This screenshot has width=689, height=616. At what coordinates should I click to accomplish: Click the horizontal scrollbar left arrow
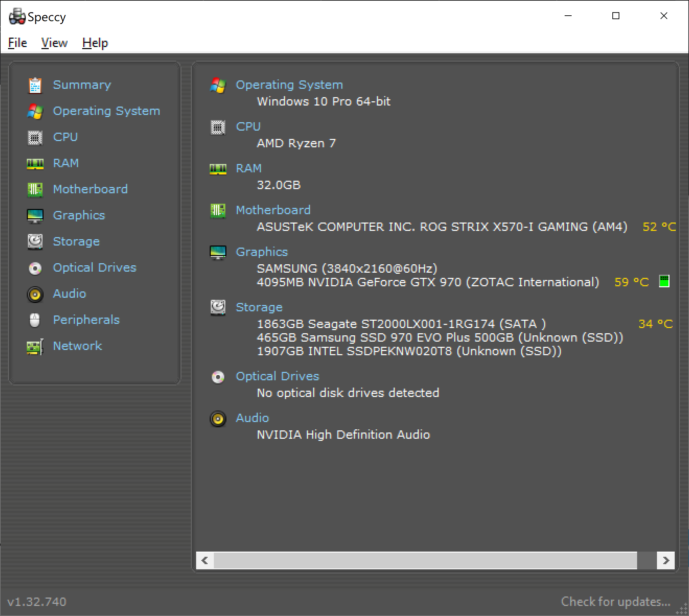click(x=205, y=560)
